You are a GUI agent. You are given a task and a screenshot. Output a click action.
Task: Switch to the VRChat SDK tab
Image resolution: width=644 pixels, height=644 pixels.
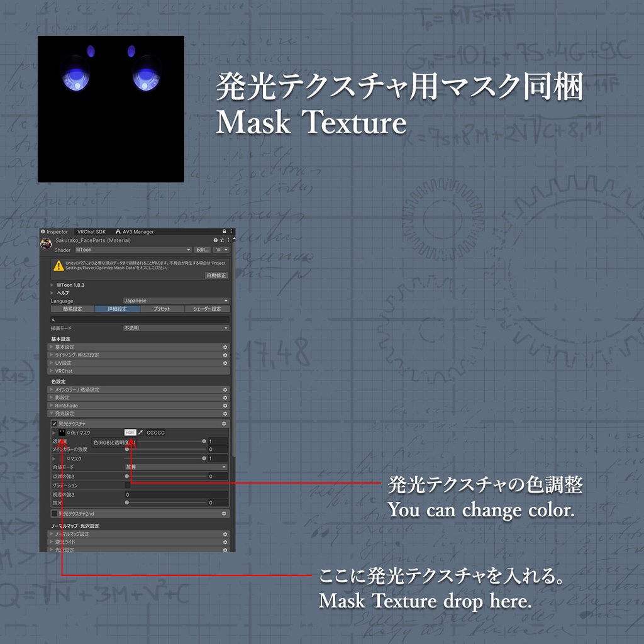point(91,231)
